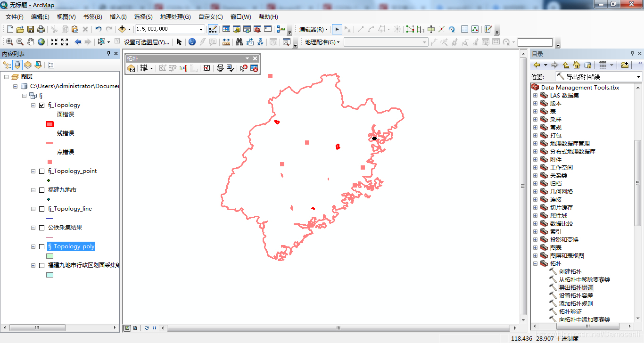
Task: Click the Save floppy disk icon
Action: click(31, 29)
